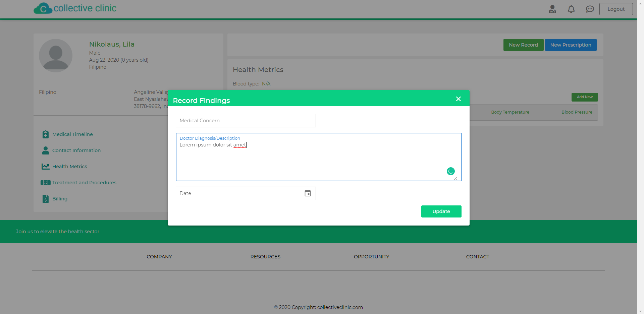Click the Contact Information person icon
Viewport: 644px width, 314px height.
(46, 150)
